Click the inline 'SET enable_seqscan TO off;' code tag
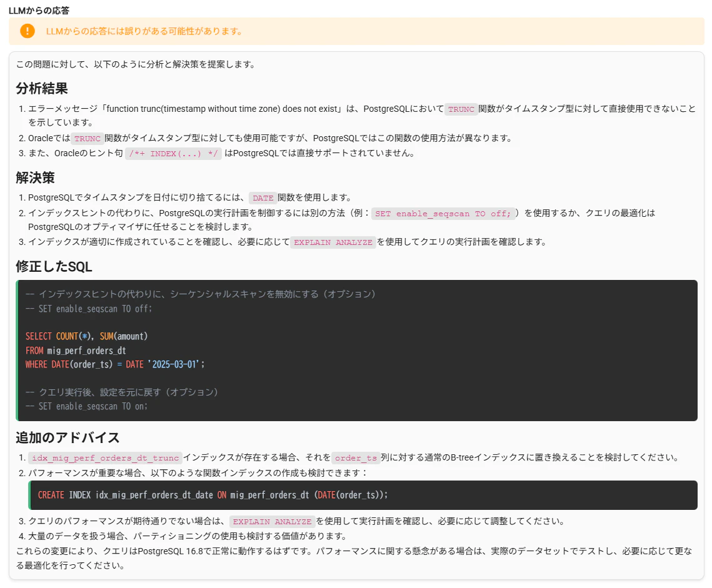The height and width of the screenshot is (588, 712). pos(443,214)
